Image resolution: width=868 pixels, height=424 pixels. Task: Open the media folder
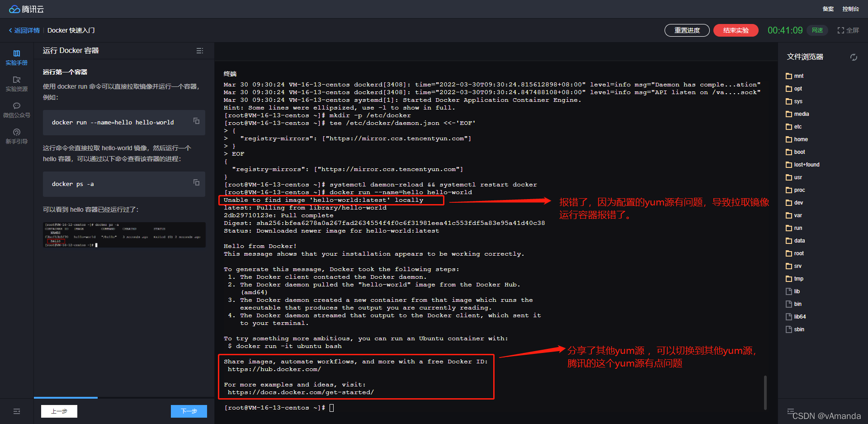[x=797, y=114]
